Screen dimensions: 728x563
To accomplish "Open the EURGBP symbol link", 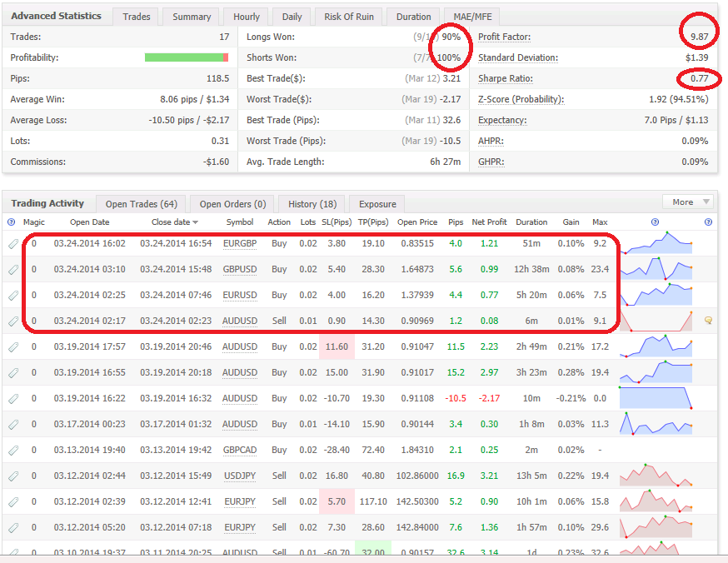I will [240, 244].
